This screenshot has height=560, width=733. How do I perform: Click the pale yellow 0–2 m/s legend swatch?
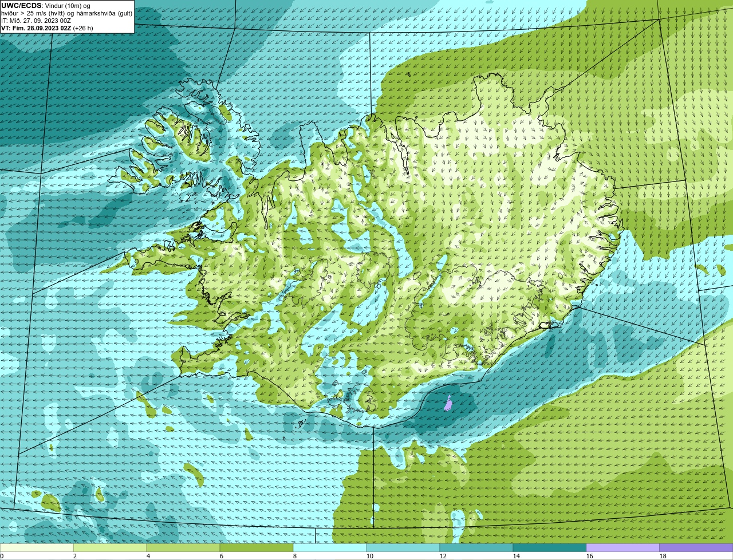[37, 548]
